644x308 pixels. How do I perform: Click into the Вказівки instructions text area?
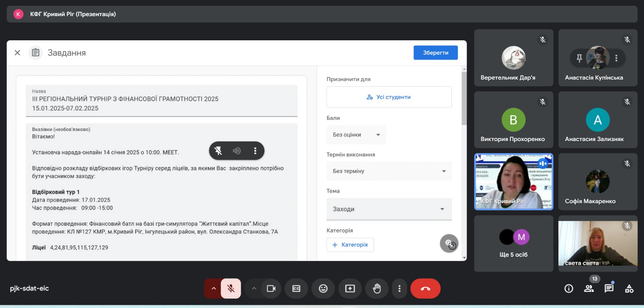click(161, 191)
